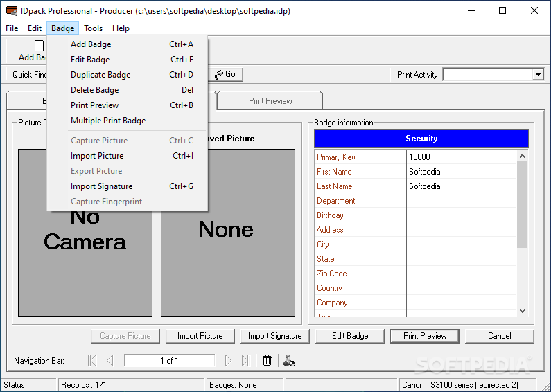Click the Add Badge toolbar icon
The width and height of the screenshot is (551, 392).
tap(39, 46)
